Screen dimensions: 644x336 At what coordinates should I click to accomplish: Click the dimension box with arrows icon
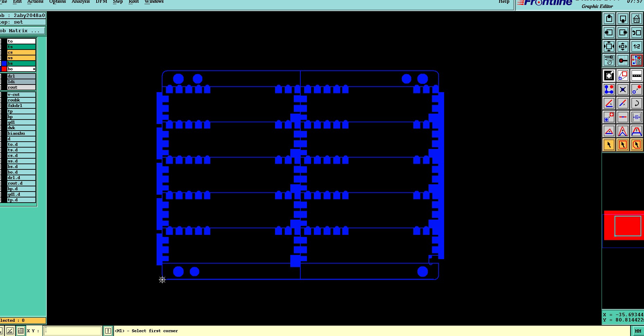click(637, 117)
